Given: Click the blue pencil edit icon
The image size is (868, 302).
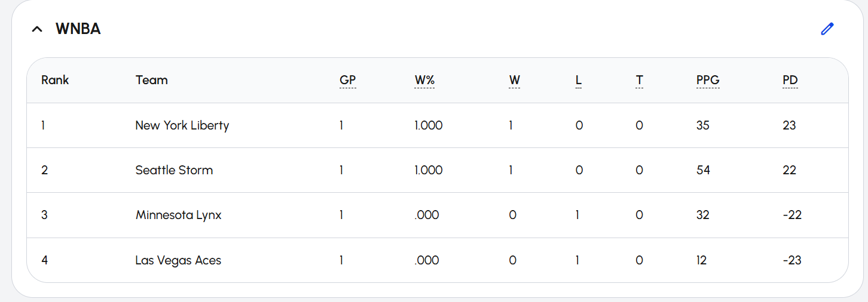Looking at the screenshot, I should 827,29.
